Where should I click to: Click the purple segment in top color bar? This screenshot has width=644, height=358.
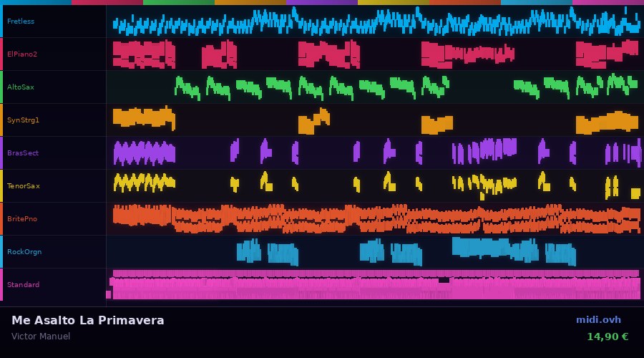(322, 2)
